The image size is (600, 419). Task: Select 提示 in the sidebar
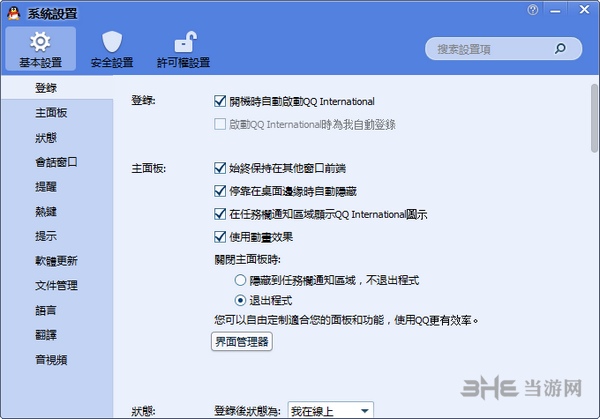(57, 236)
